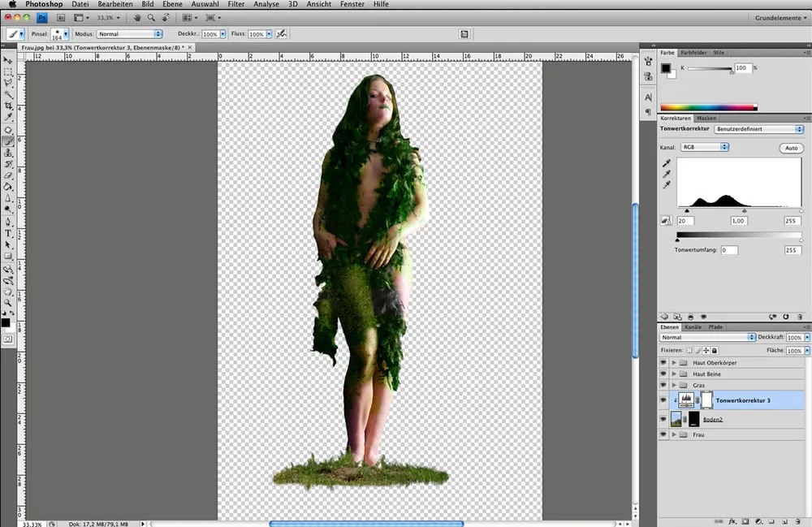Delete layer using the Ebenen trash icon
Screen dimensions: 812x527
click(799, 521)
